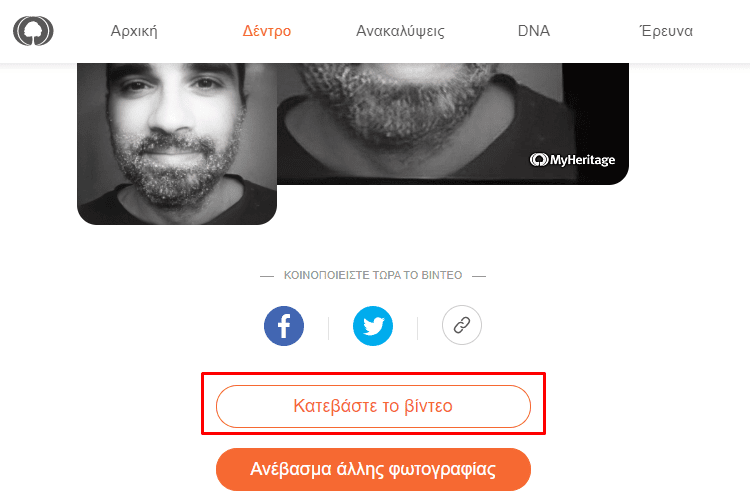The height and width of the screenshot is (500, 750).
Task: Open the DNA section
Action: pyautogui.click(x=534, y=31)
